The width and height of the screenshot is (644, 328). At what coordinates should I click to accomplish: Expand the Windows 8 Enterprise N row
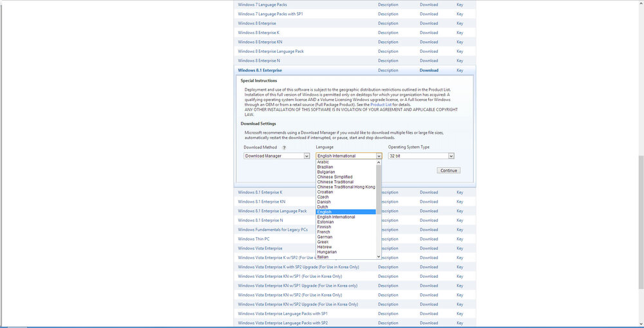coord(259,60)
